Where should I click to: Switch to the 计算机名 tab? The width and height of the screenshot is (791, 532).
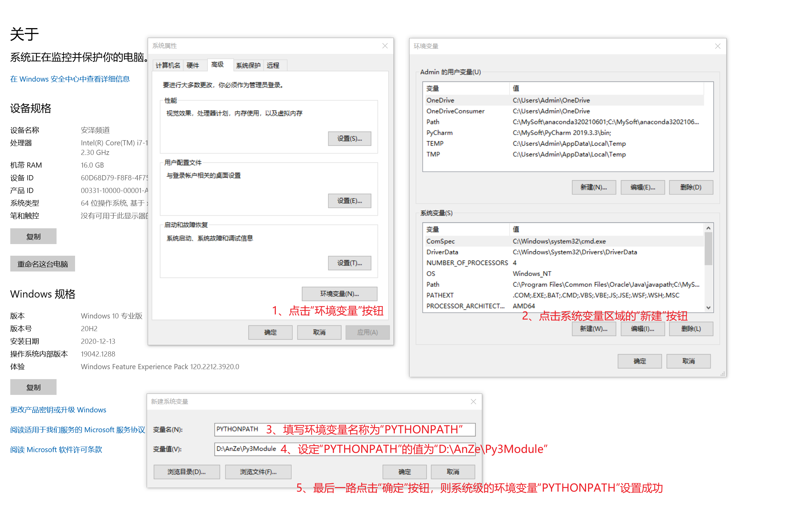(x=168, y=65)
